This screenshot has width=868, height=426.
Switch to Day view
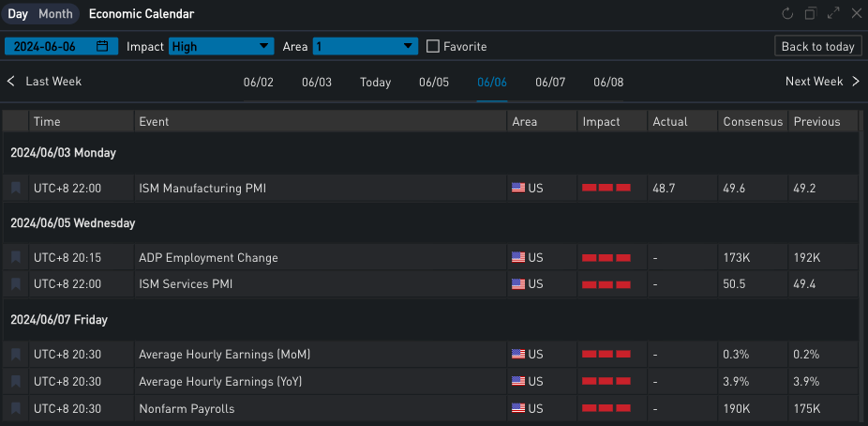[x=18, y=14]
